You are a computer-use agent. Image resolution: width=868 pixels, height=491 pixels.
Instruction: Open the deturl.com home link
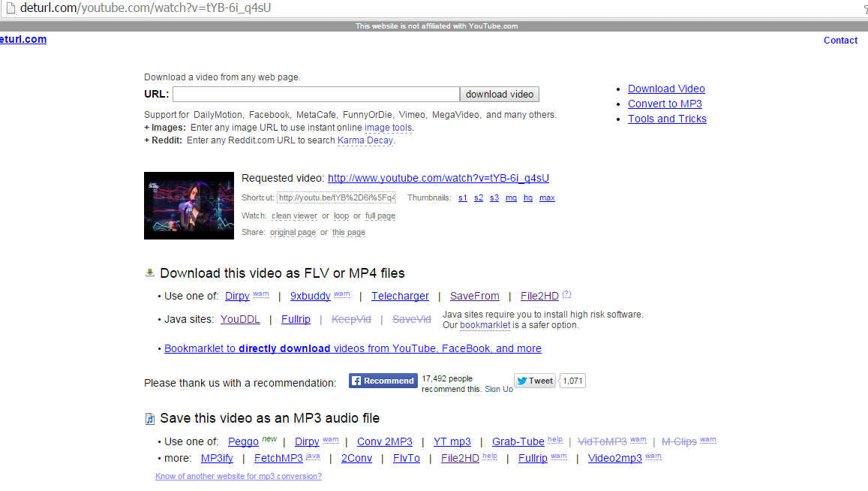[x=23, y=39]
